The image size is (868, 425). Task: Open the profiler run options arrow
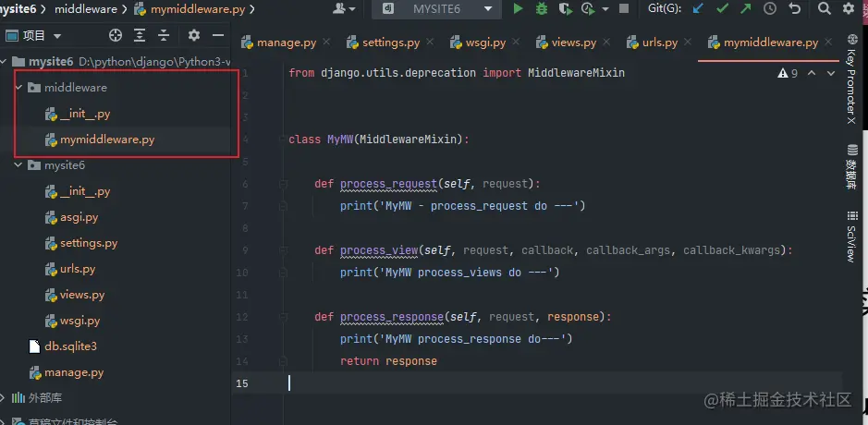(x=605, y=9)
